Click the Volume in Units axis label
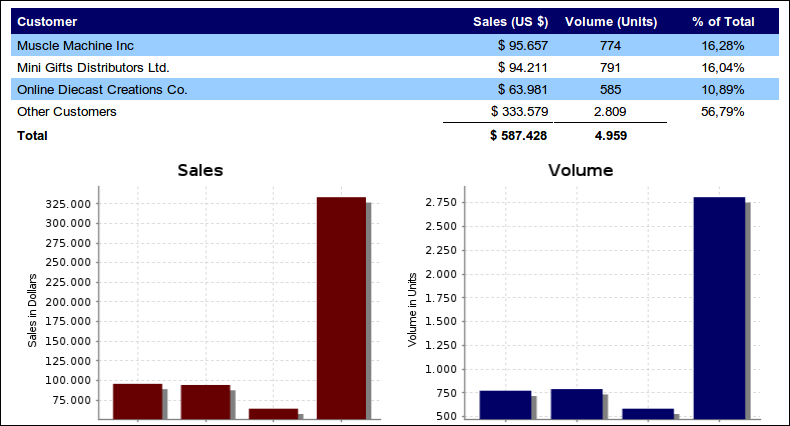This screenshot has width=790, height=426. pyautogui.click(x=412, y=310)
